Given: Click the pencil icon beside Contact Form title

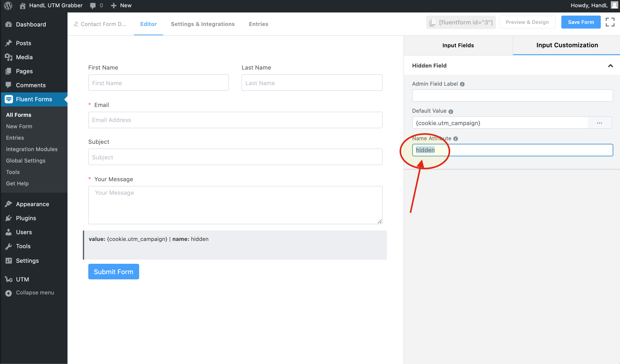Looking at the screenshot, I should (76, 24).
